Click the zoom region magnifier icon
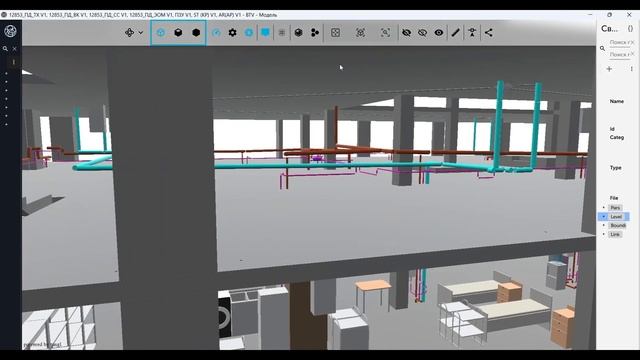The height and width of the screenshot is (360, 640). pos(385,33)
